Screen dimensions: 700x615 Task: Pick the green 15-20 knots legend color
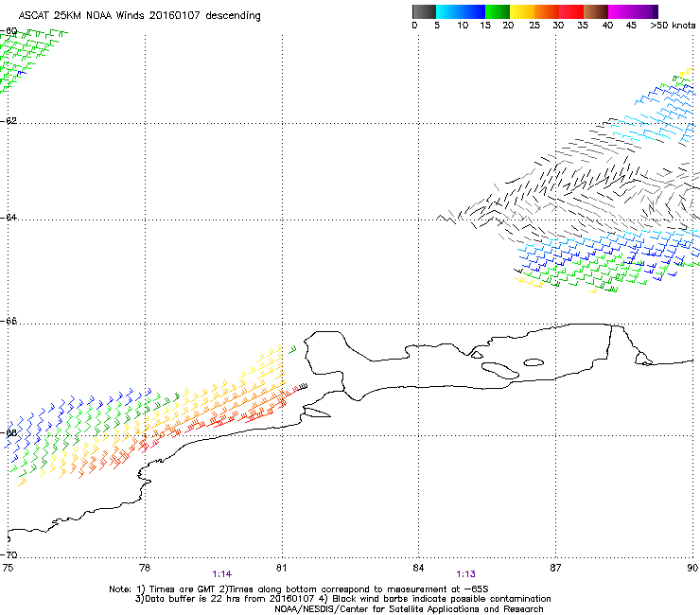click(498, 11)
